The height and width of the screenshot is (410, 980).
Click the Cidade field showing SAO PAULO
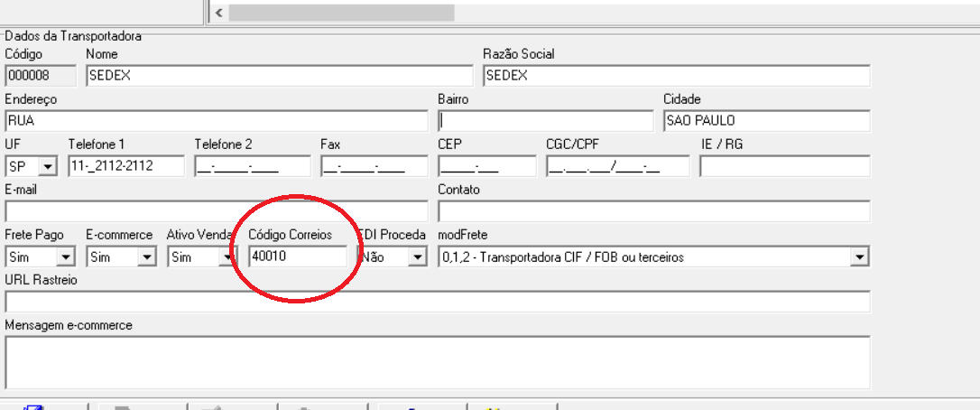pos(767,121)
